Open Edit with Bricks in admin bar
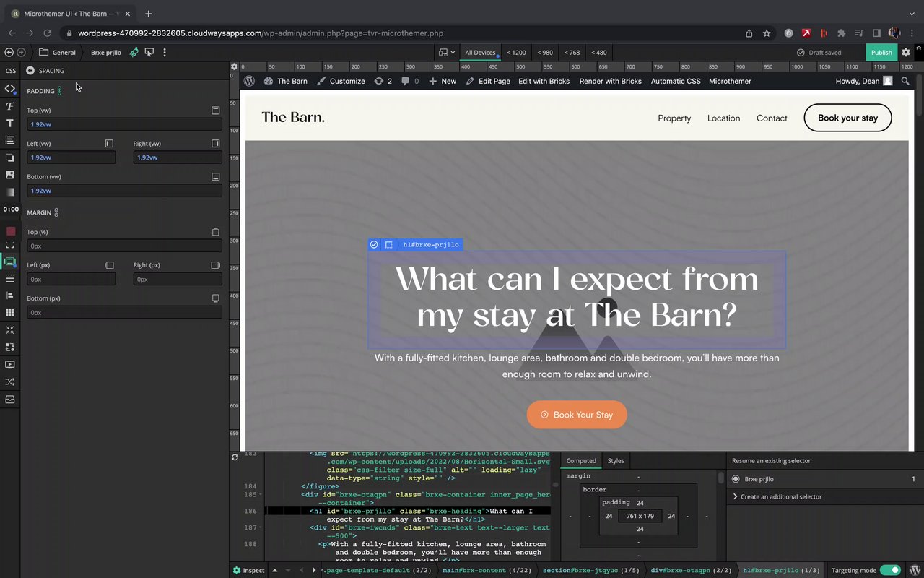 (x=544, y=81)
